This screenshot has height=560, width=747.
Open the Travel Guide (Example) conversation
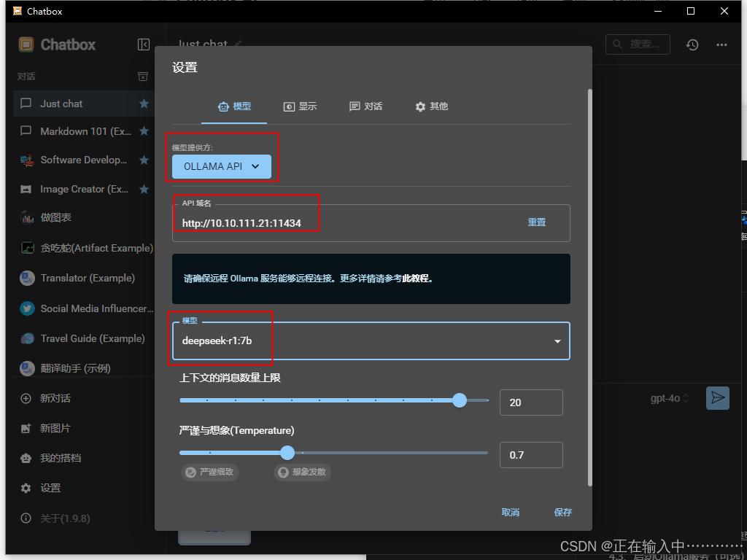pyautogui.click(x=85, y=338)
